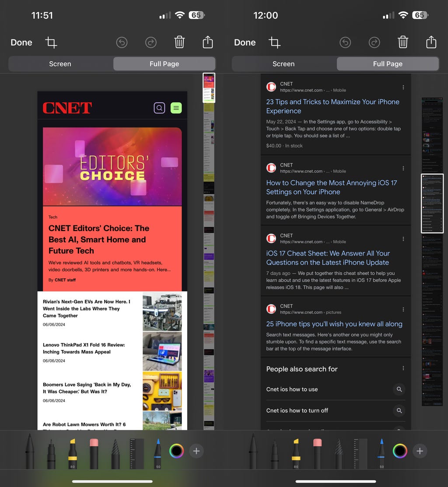The image size is (448, 487).
Task: Select Full Page option in left editor
Action: point(164,64)
